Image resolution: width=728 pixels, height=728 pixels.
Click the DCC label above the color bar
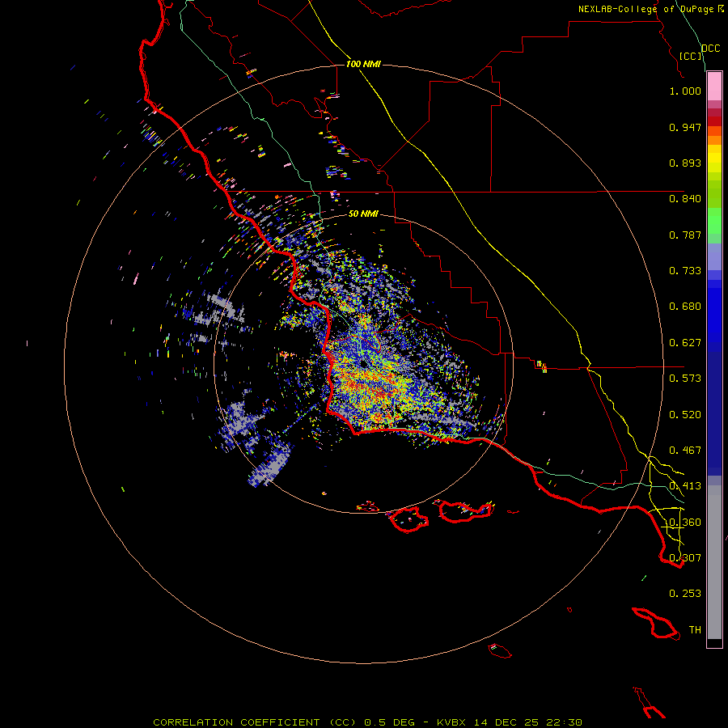(711, 49)
